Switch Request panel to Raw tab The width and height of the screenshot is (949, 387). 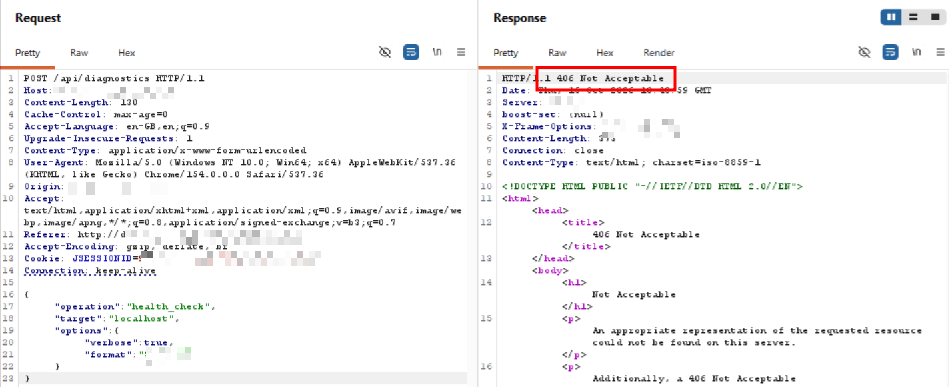(x=79, y=53)
